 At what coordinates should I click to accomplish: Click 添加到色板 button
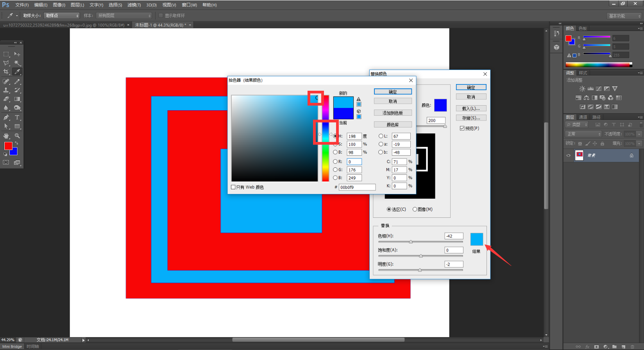point(393,113)
